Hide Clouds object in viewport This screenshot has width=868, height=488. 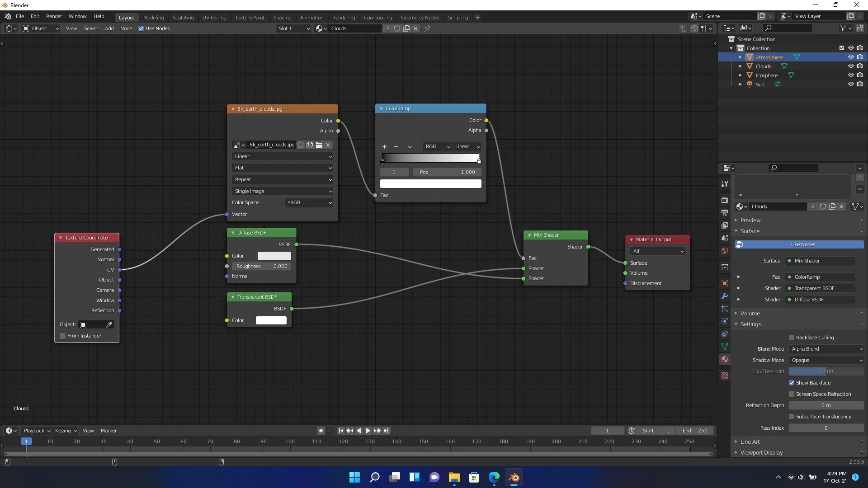(x=851, y=66)
